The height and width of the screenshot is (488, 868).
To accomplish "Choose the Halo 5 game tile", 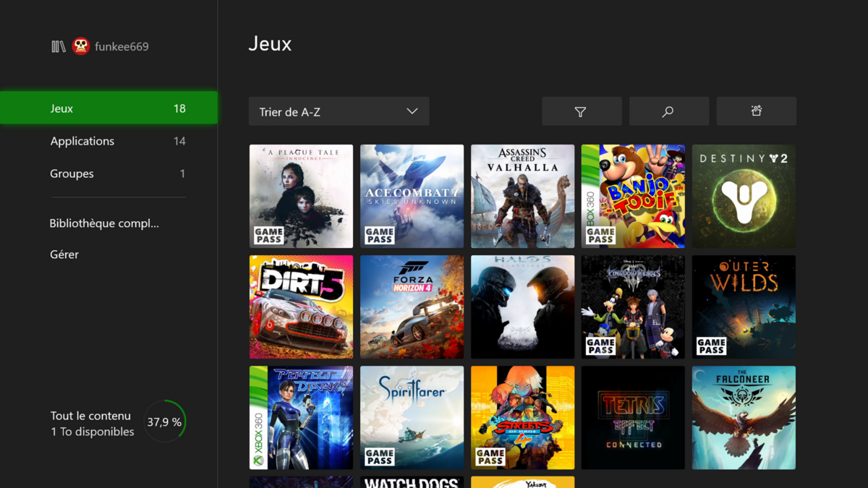I will click(523, 307).
